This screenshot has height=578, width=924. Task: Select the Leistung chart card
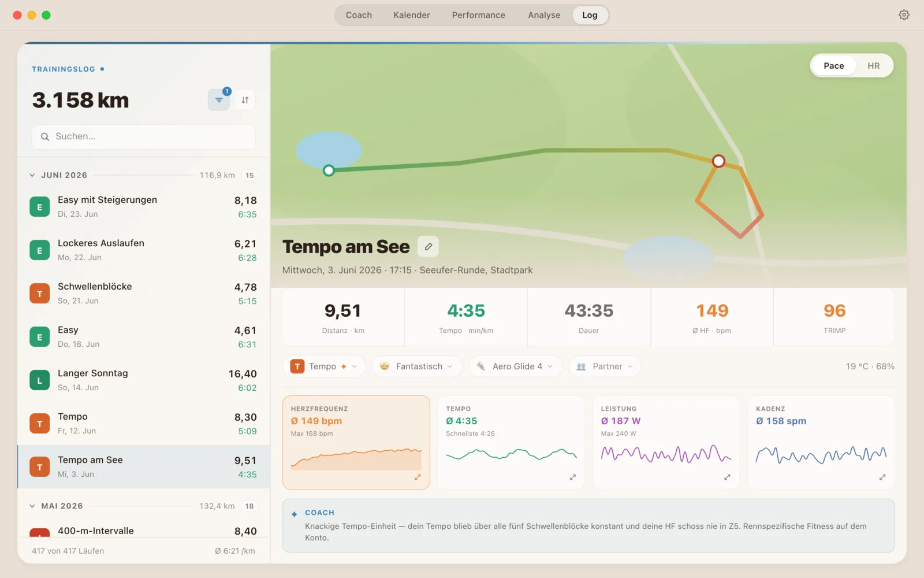(666, 443)
